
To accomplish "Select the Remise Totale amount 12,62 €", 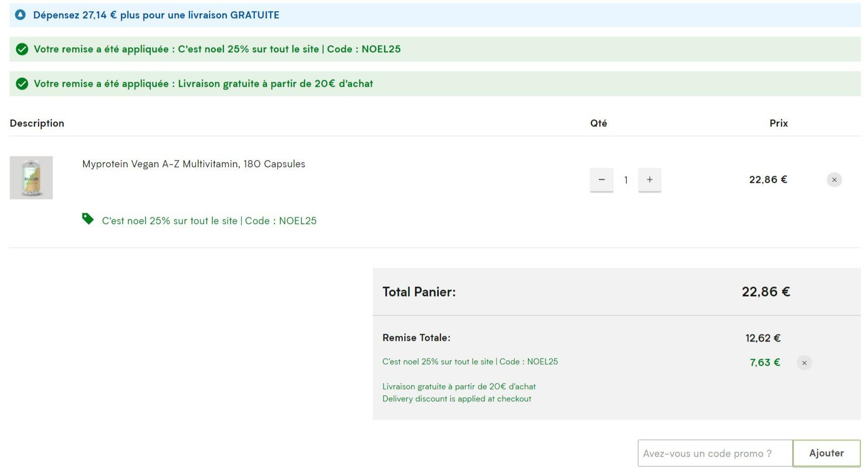I will click(x=763, y=338).
